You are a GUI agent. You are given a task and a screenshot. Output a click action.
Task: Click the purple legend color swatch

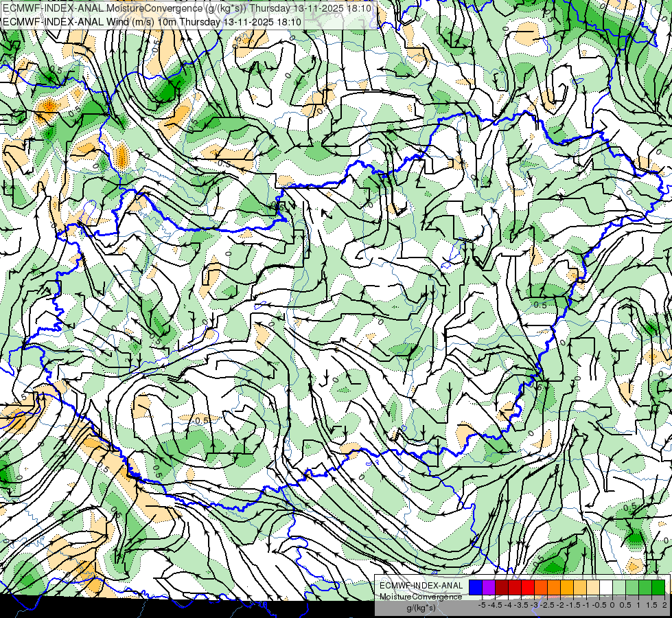(x=489, y=588)
